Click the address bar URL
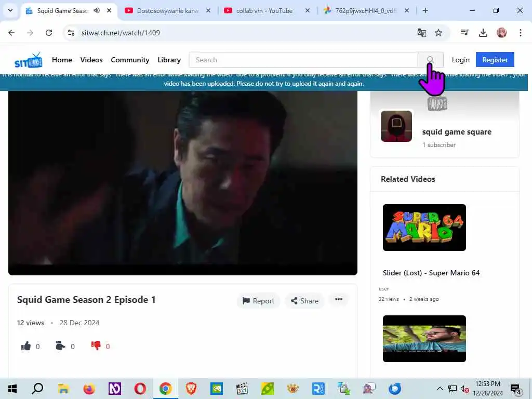This screenshot has height=399, width=532. [x=121, y=33]
